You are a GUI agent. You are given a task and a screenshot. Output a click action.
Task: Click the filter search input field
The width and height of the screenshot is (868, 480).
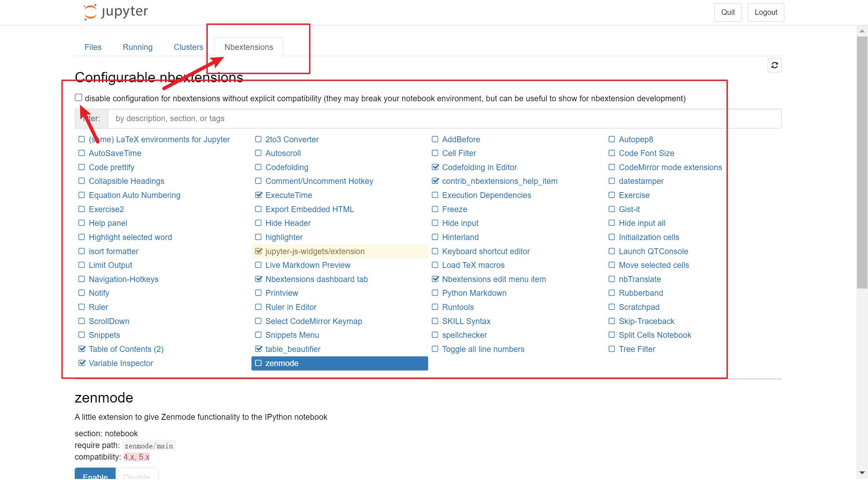click(x=444, y=119)
